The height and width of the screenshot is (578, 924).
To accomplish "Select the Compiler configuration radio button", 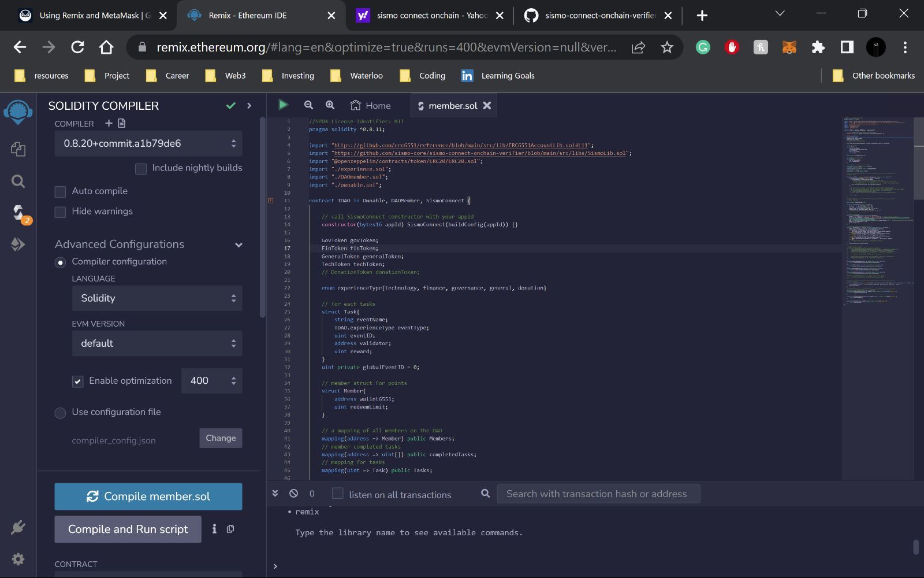I will (60, 262).
